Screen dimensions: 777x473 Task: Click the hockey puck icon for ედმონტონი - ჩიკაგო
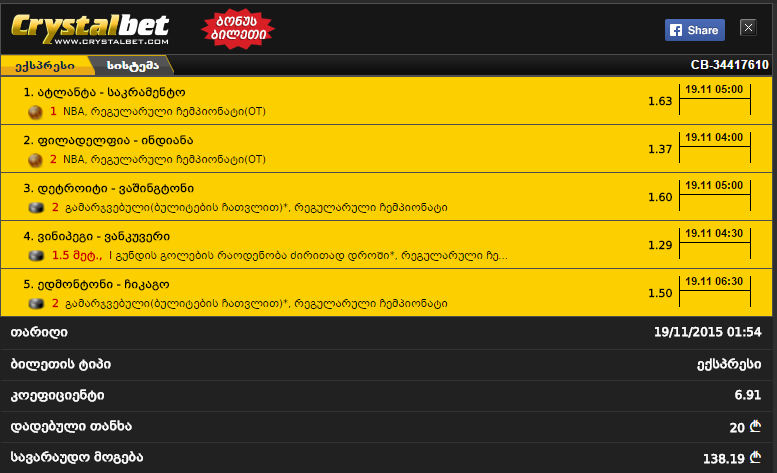(x=36, y=304)
